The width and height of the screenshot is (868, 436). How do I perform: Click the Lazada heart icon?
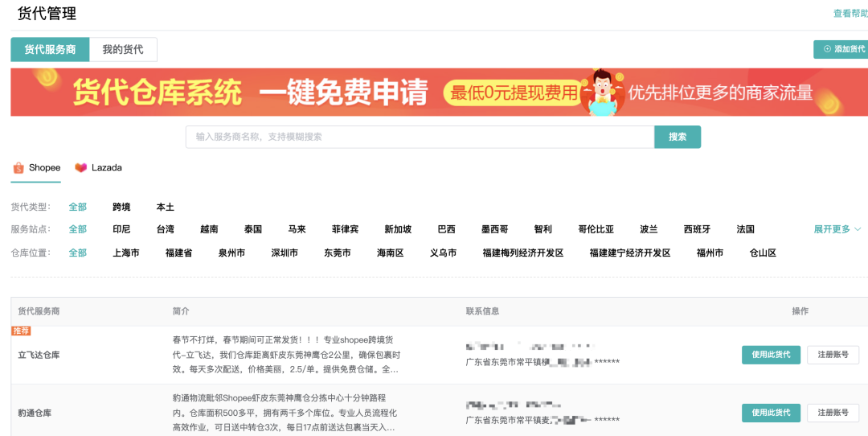click(x=81, y=168)
